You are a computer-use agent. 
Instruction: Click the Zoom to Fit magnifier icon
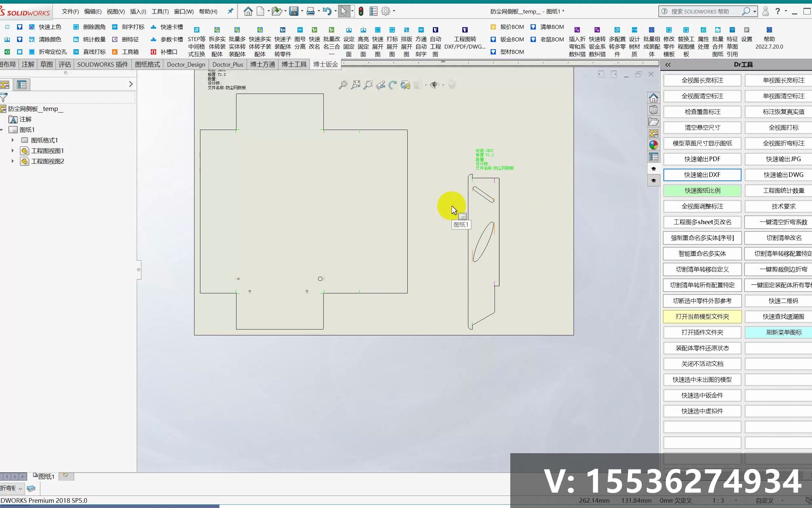coord(343,85)
